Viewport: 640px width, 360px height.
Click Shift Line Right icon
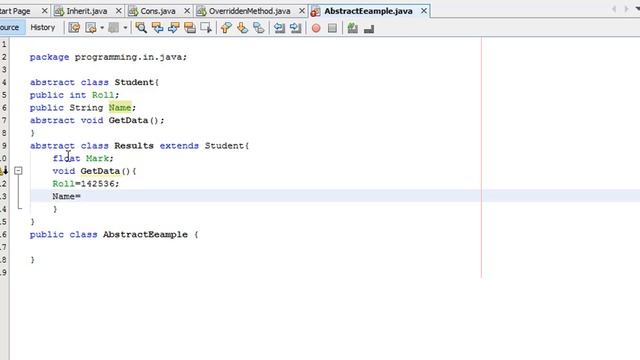tap(296, 28)
